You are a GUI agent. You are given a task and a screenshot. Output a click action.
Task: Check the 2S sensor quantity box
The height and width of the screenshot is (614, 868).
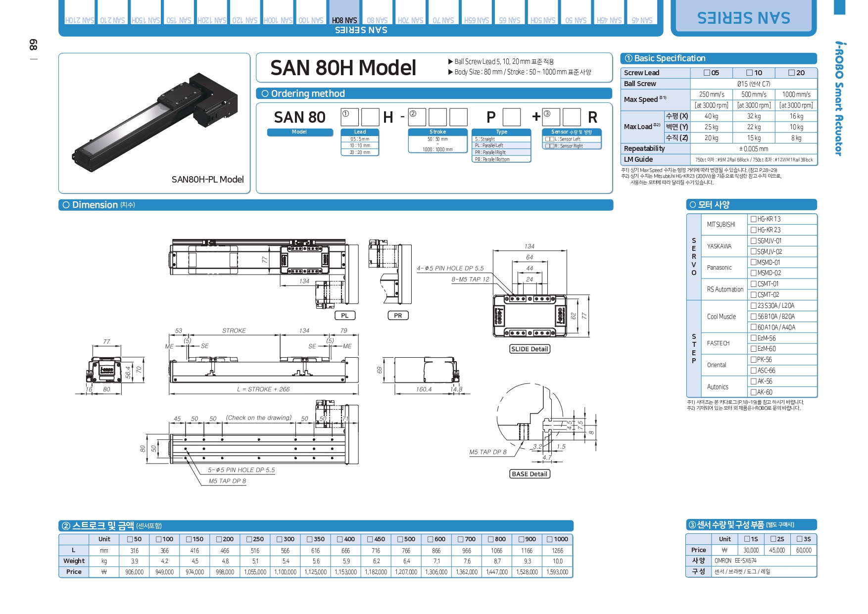tap(773, 539)
